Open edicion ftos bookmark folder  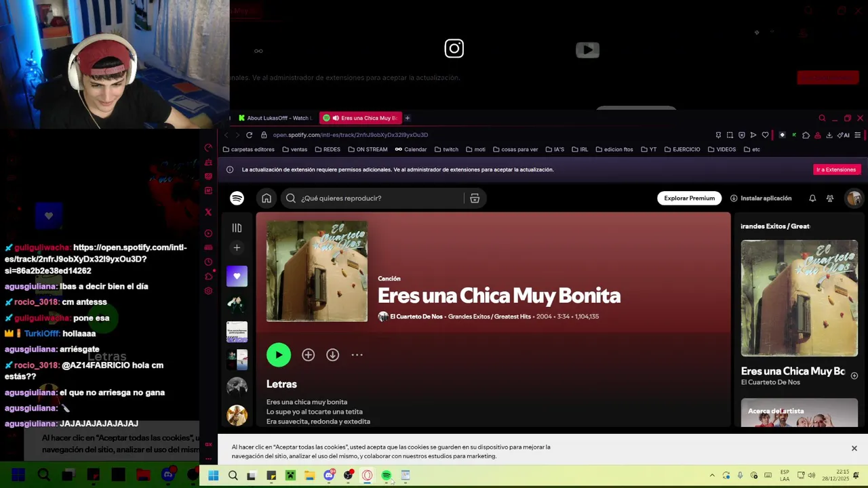pos(614,149)
